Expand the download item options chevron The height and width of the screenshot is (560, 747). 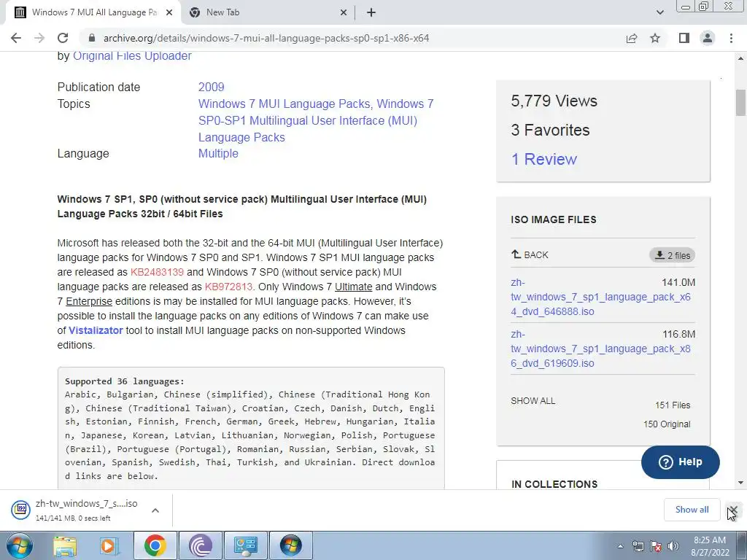(x=155, y=510)
